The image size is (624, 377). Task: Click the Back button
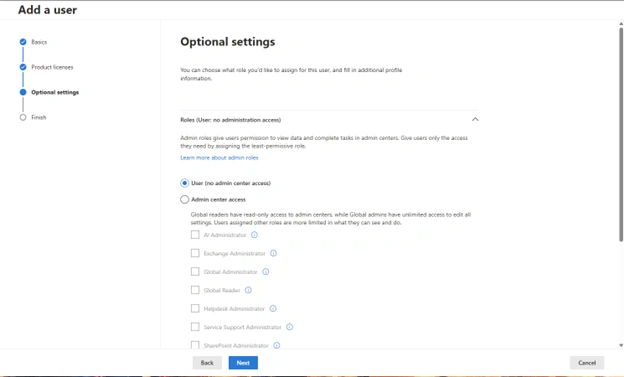tap(207, 363)
